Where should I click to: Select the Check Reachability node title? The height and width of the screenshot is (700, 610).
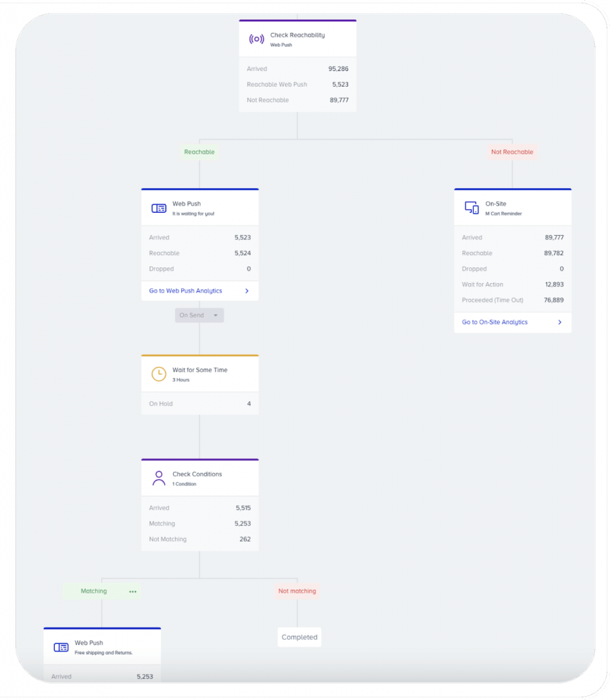pos(297,35)
